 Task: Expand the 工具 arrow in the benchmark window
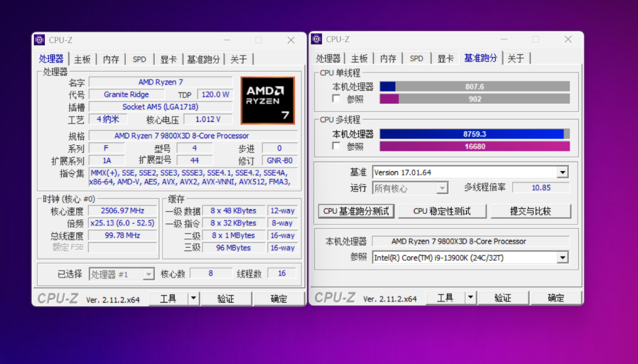471,298
